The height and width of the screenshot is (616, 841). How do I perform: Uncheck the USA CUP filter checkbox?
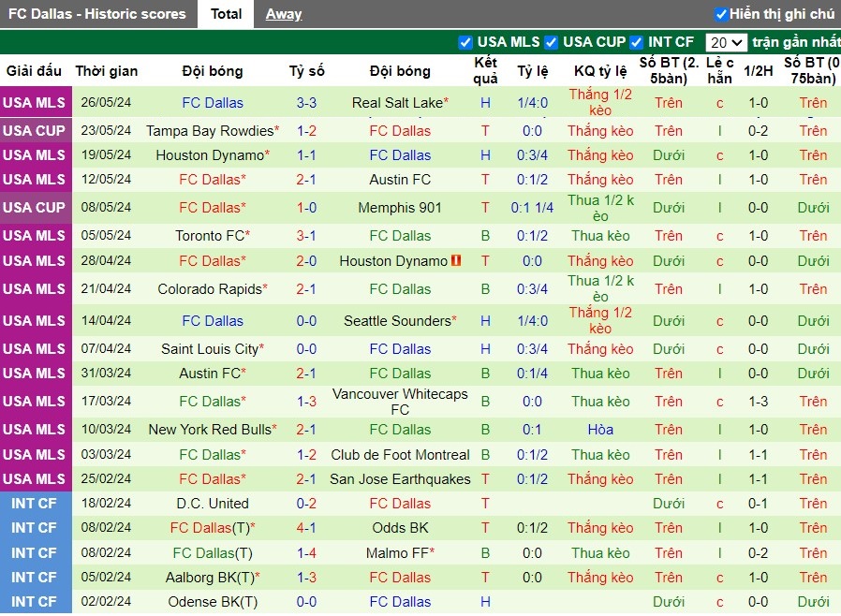click(551, 42)
